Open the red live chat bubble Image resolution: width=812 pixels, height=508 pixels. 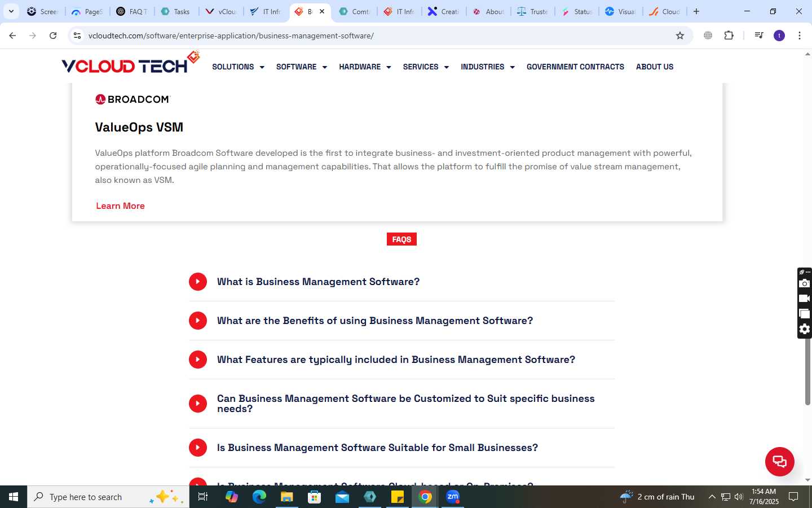tap(779, 461)
